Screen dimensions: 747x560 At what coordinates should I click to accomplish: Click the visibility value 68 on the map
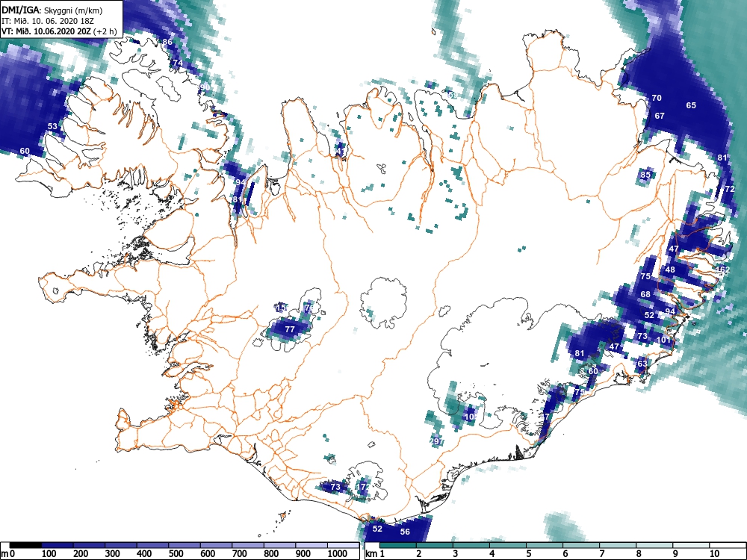point(645,294)
